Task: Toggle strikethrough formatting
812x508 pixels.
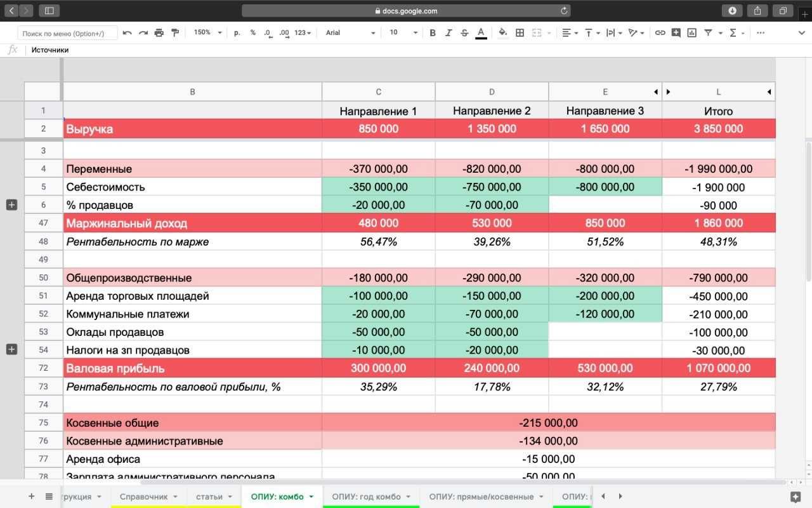Action: pos(464,32)
